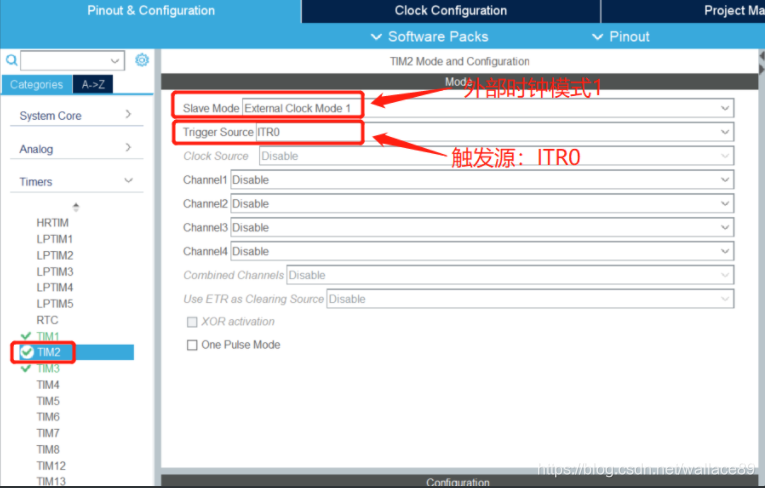Select TIM3 in timers list
Screen dimensions: 765x488
pos(48,368)
